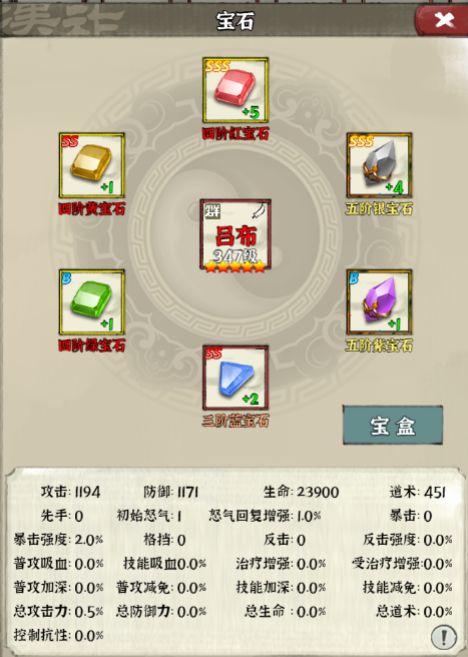468x657 pixels.
Task: Select the purple gem slot
Action: point(379,302)
